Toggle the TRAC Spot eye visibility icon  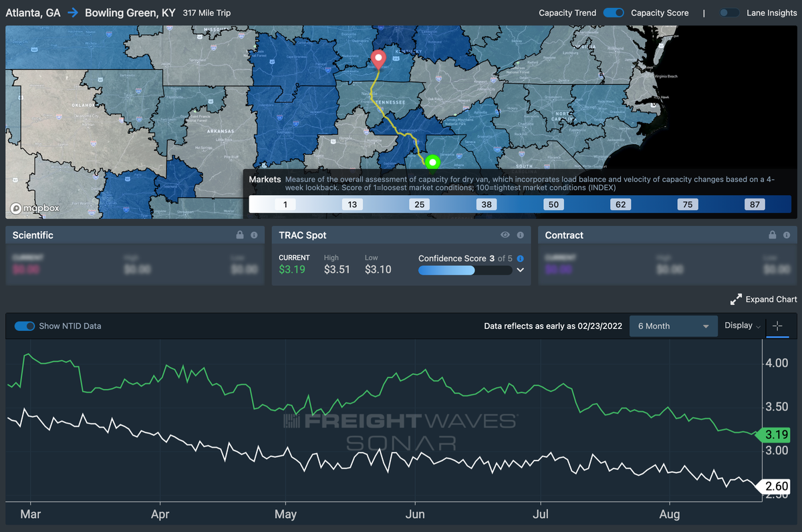point(505,235)
